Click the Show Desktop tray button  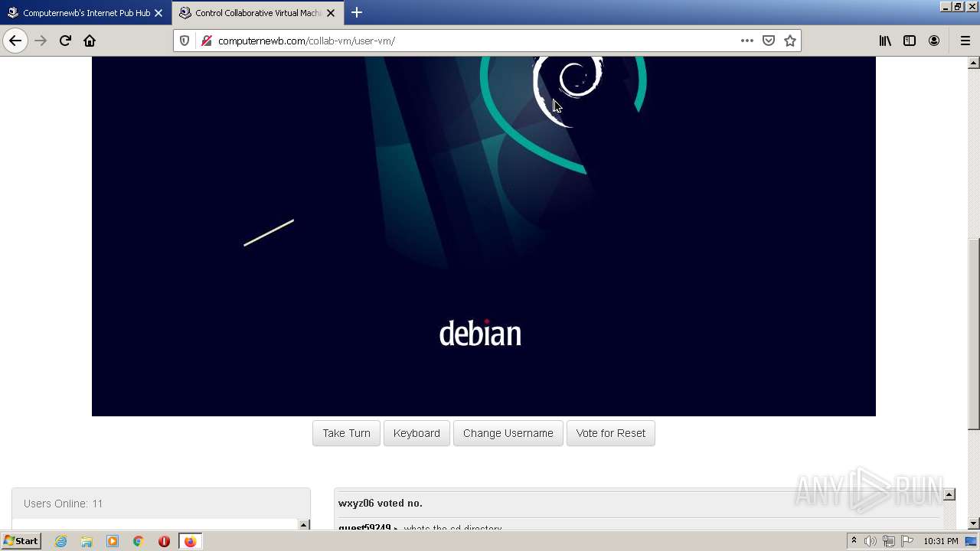pyautogui.click(x=971, y=541)
